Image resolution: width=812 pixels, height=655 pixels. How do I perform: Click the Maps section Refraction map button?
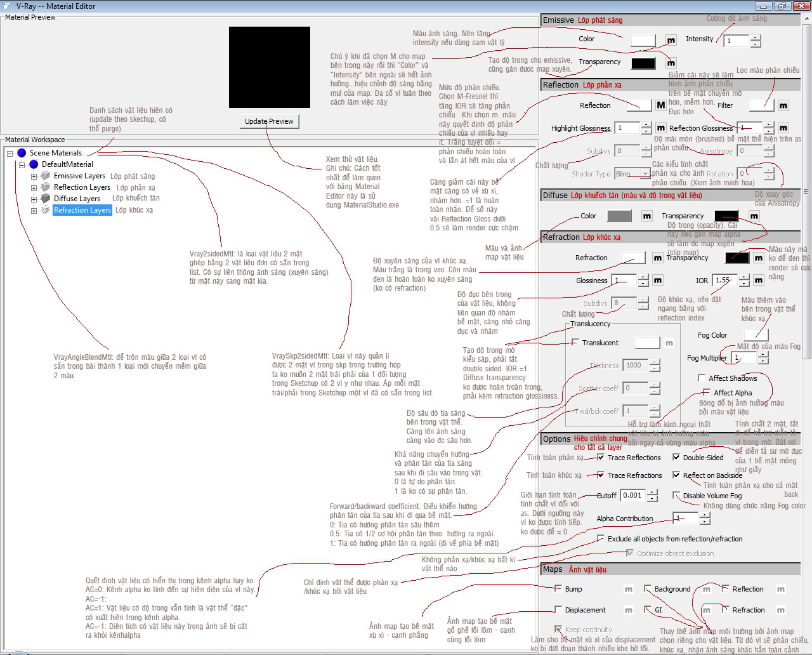click(x=781, y=610)
